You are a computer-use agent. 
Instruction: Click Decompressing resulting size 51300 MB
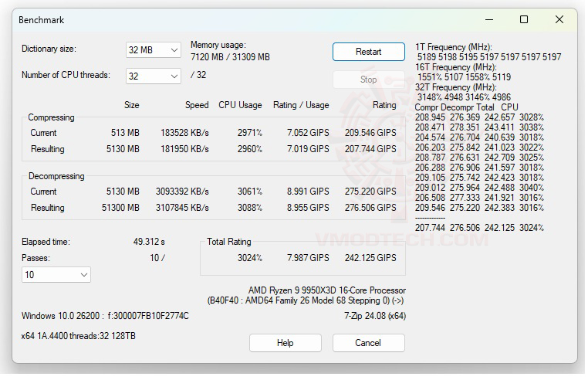tap(120, 208)
